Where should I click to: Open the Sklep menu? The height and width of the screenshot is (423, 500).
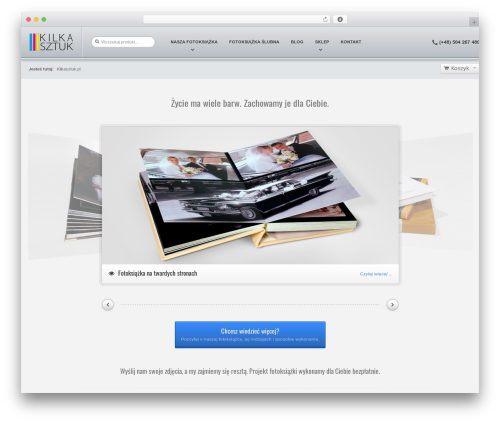tap(322, 42)
